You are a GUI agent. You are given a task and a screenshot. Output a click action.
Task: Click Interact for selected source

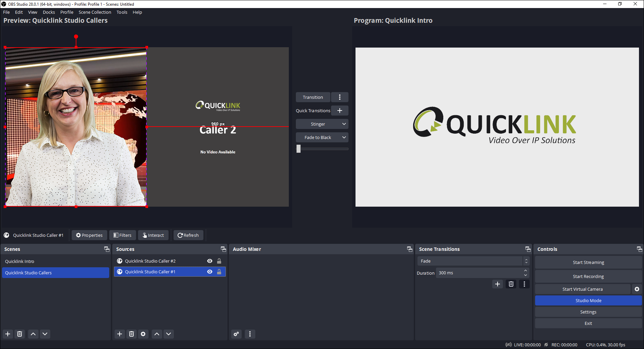point(153,235)
